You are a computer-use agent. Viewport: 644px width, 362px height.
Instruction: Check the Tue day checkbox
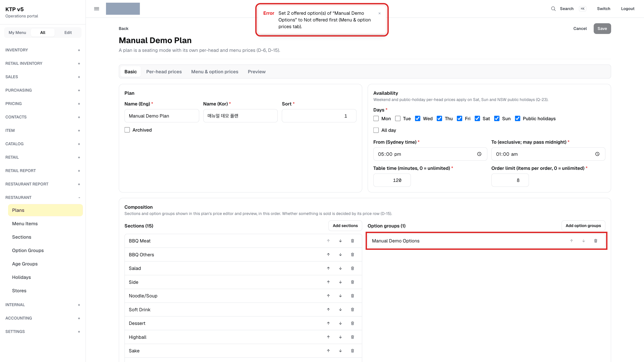pyautogui.click(x=398, y=118)
